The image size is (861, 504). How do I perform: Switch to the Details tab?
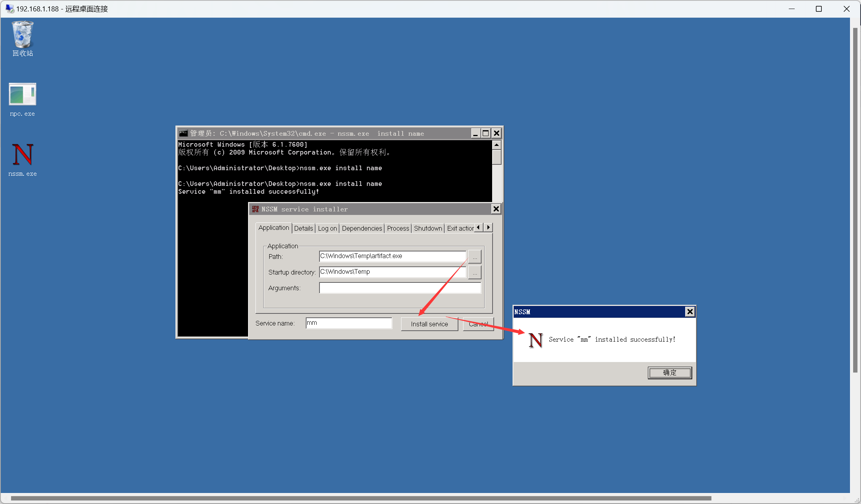[304, 228]
